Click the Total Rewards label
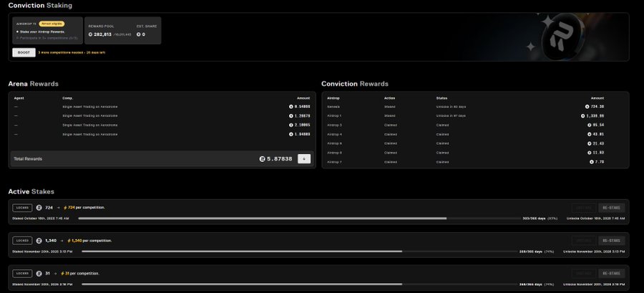 pyautogui.click(x=28, y=158)
